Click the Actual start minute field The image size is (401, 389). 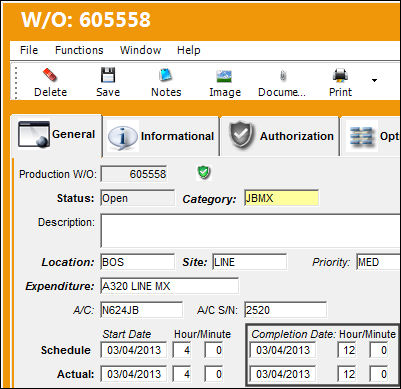pos(214,374)
